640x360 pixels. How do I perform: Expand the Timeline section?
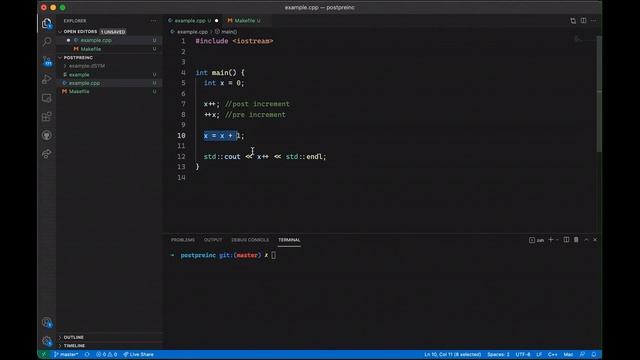[74, 346]
